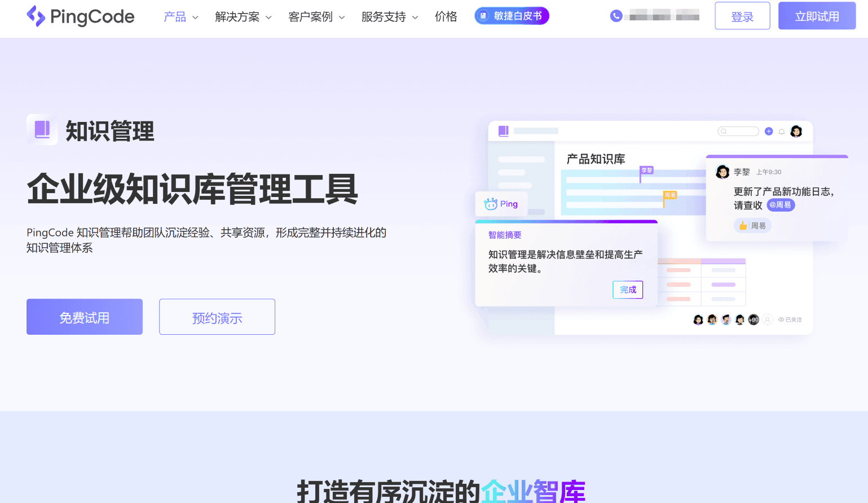Click the user avatar in the mockup header
The image size is (868, 503).
coord(796,132)
